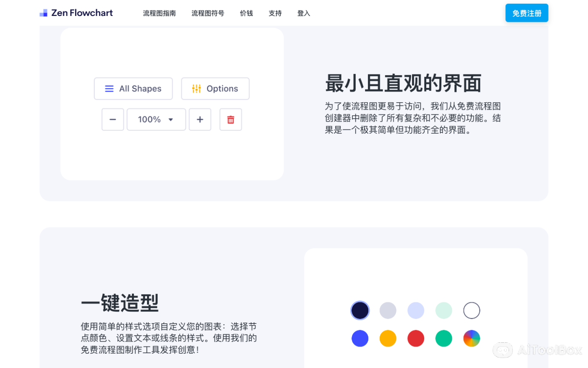The image size is (588, 368).
Task: Select the rainbow custom color wheel
Action: click(x=471, y=339)
